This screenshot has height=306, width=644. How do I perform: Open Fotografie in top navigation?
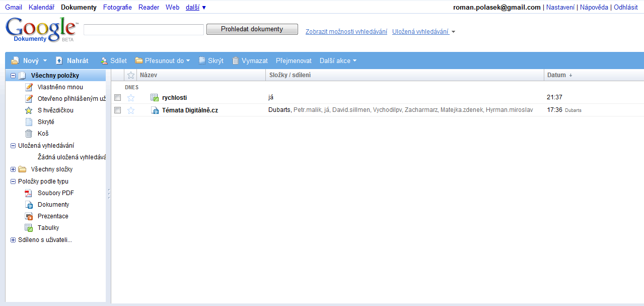point(117,7)
